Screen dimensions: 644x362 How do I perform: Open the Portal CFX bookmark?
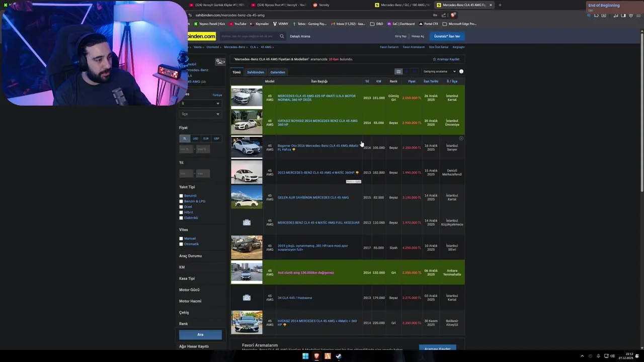[x=429, y=24]
